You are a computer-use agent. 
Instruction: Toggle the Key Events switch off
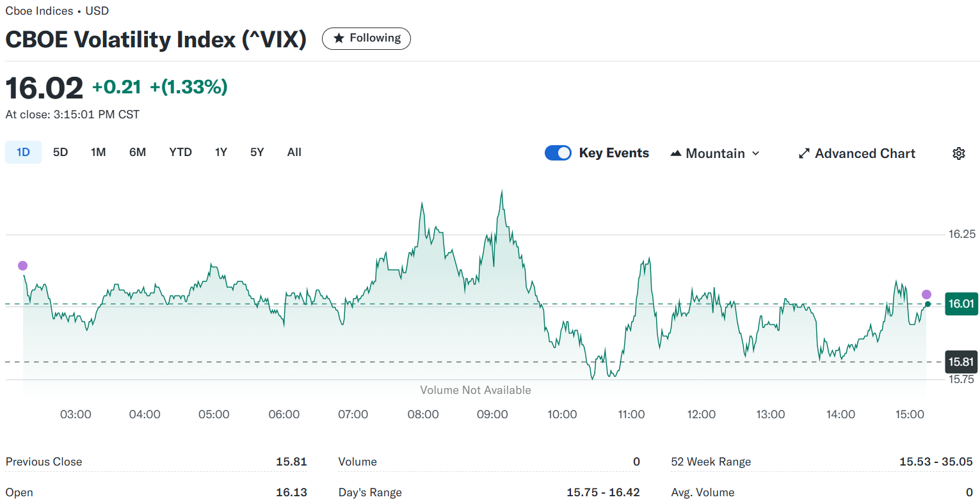(558, 153)
